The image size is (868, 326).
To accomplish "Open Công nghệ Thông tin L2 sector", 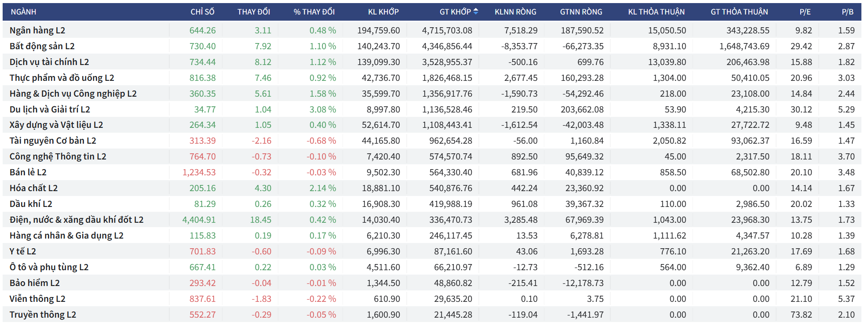I will pyautogui.click(x=58, y=156).
